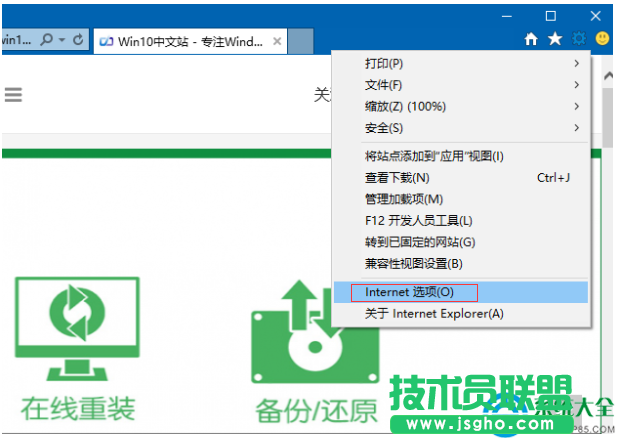617x440 pixels.
Task: Click the 在线重装 monitor icon
Action: 78,328
